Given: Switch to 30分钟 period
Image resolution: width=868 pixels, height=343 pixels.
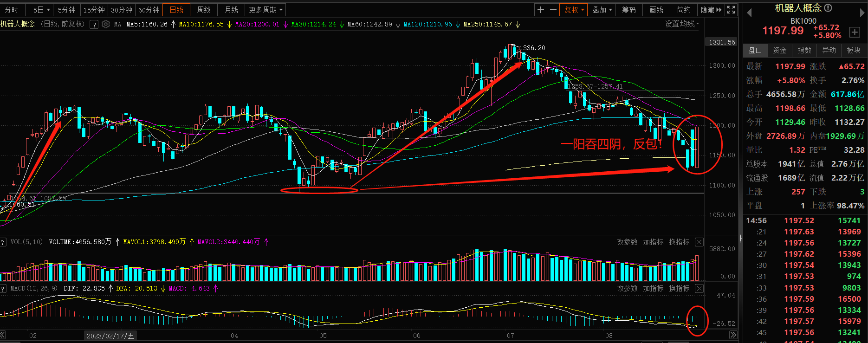Looking at the screenshot, I should [x=122, y=10].
